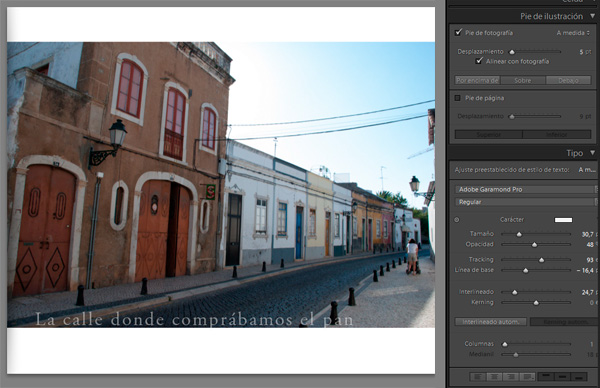Set vertical text alignment to bottom
This screenshot has height=388, width=600.
(579, 377)
